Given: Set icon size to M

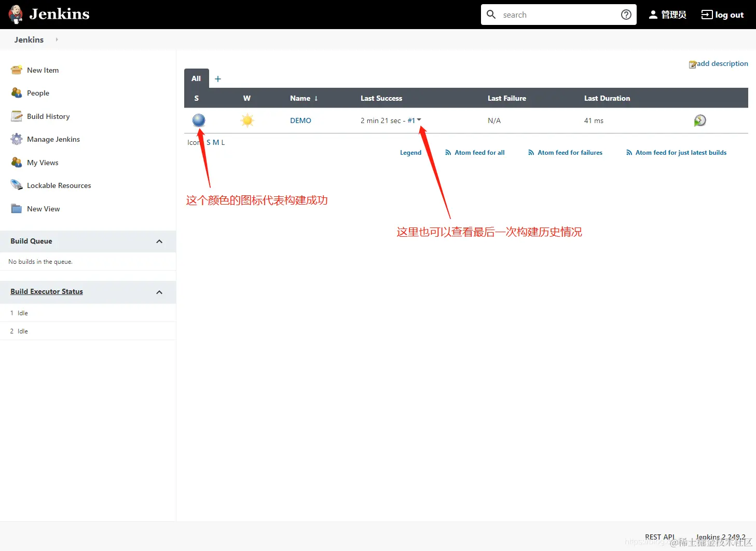Looking at the screenshot, I should [x=216, y=142].
